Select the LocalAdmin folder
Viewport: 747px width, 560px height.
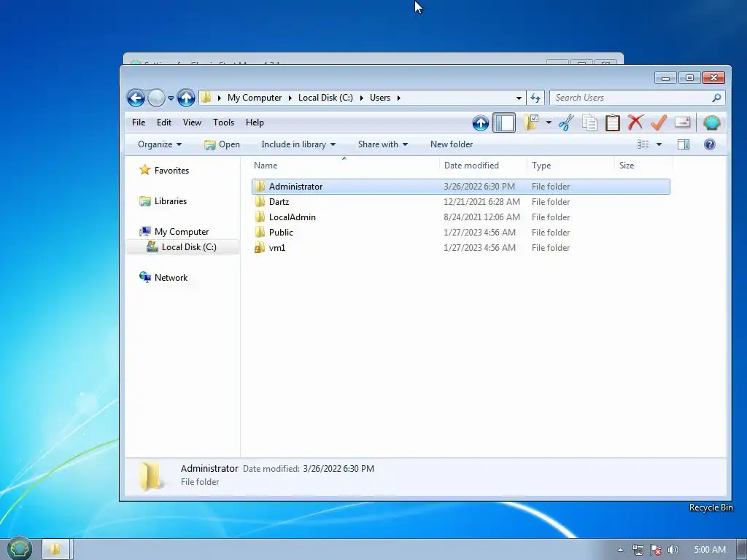[292, 217]
